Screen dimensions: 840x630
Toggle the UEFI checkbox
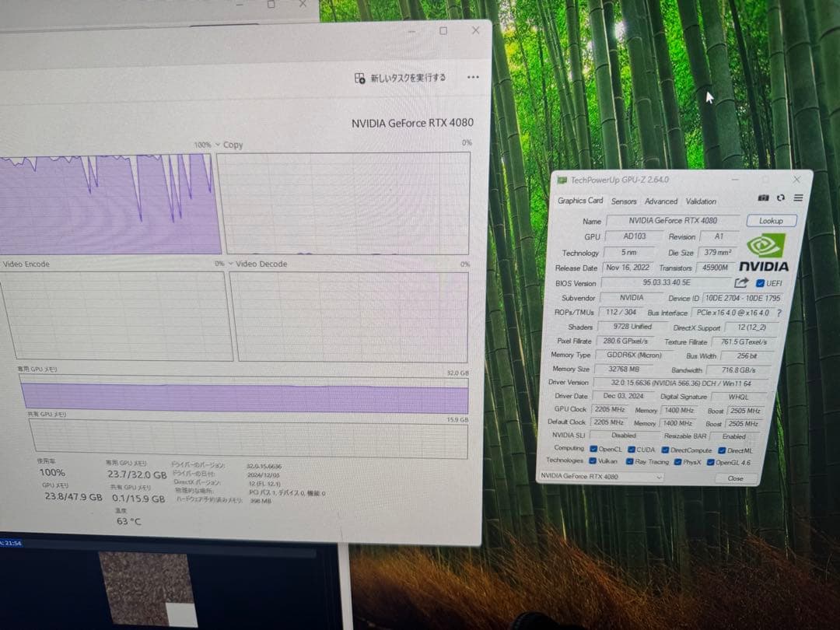(760, 283)
